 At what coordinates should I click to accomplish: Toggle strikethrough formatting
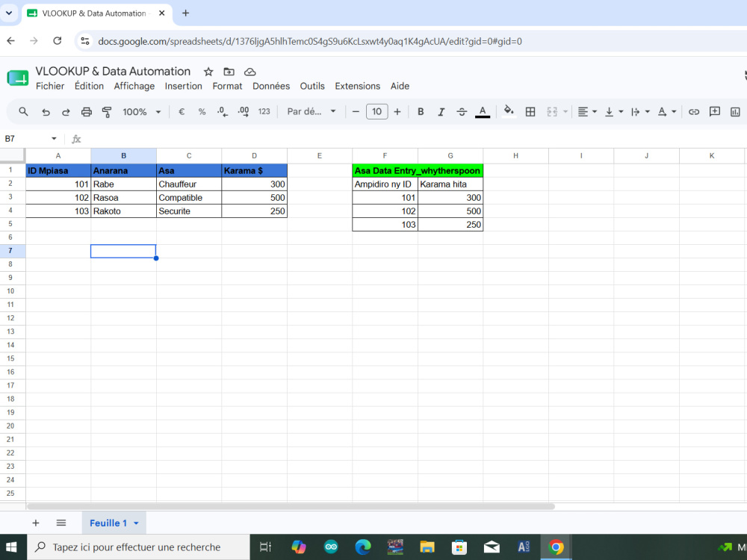click(x=462, y=112)
